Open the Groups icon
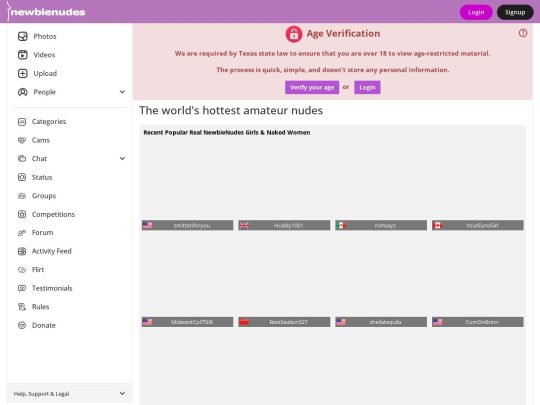 click(22, 196)
